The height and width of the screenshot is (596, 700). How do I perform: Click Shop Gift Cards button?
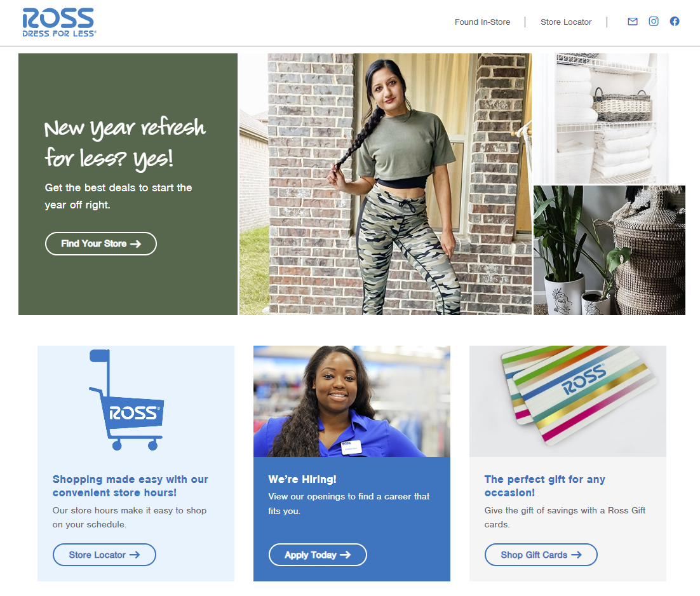pyautogui.click(x=541, y=555)
